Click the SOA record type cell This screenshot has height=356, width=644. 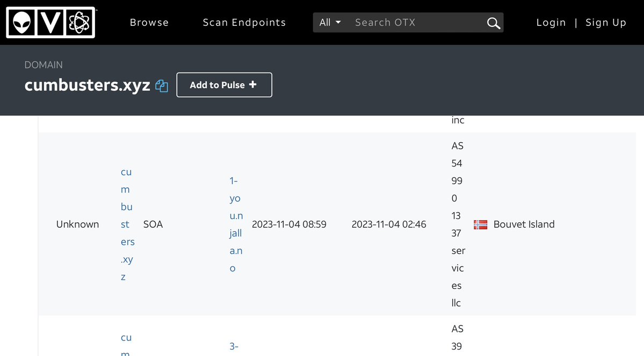tap(153, 224)
